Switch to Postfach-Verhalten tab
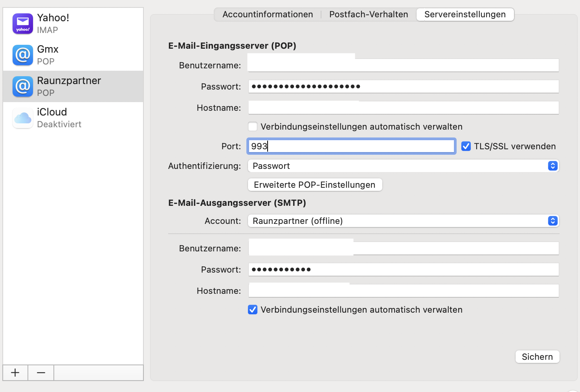580x392 pixels. click(x=369, y=15)
